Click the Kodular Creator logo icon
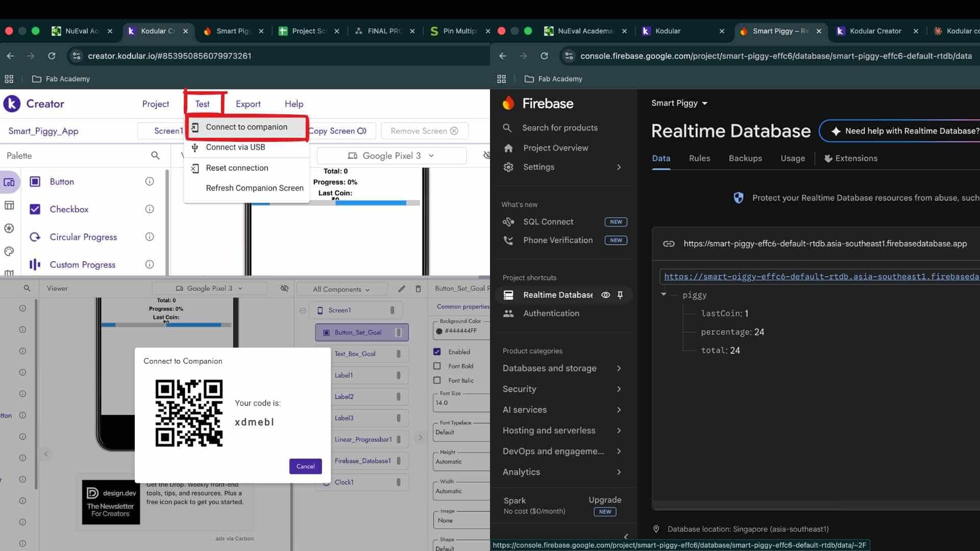 click(12, 104)
